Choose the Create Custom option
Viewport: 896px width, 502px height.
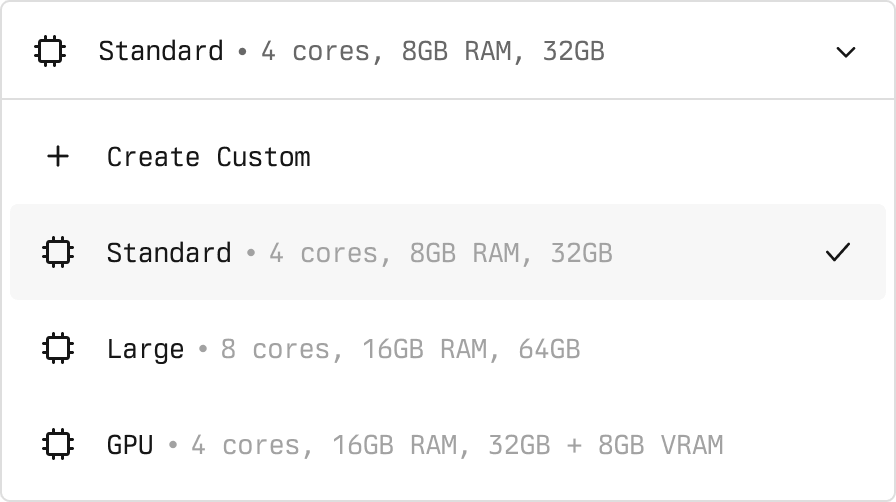click(x=208, y=157)
